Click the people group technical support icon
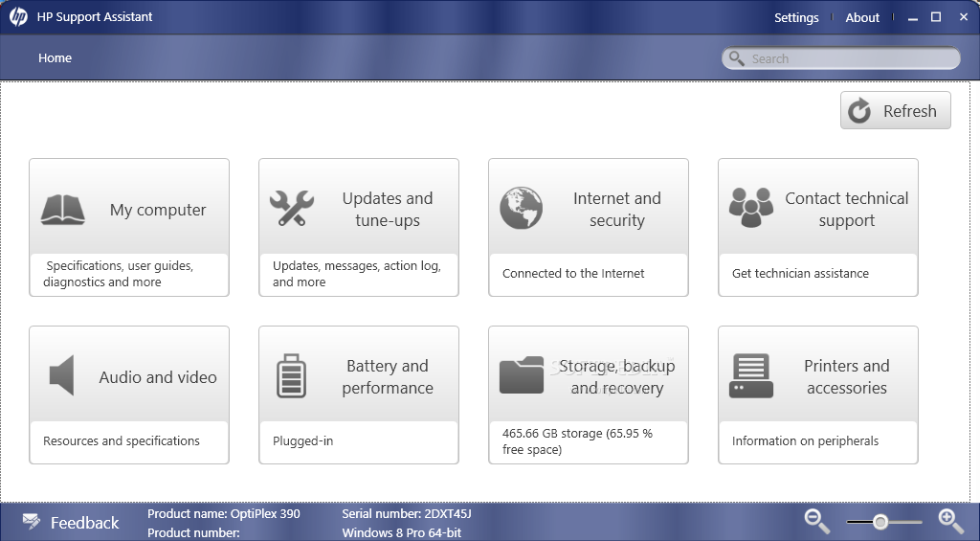The height and width of the screenshot is (541, 980). point(750,208)
